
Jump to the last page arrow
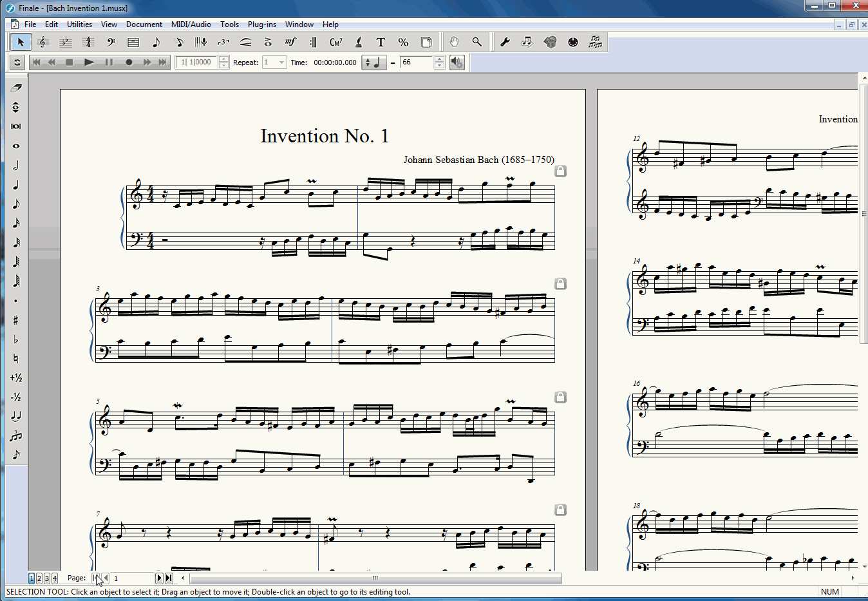169,578
